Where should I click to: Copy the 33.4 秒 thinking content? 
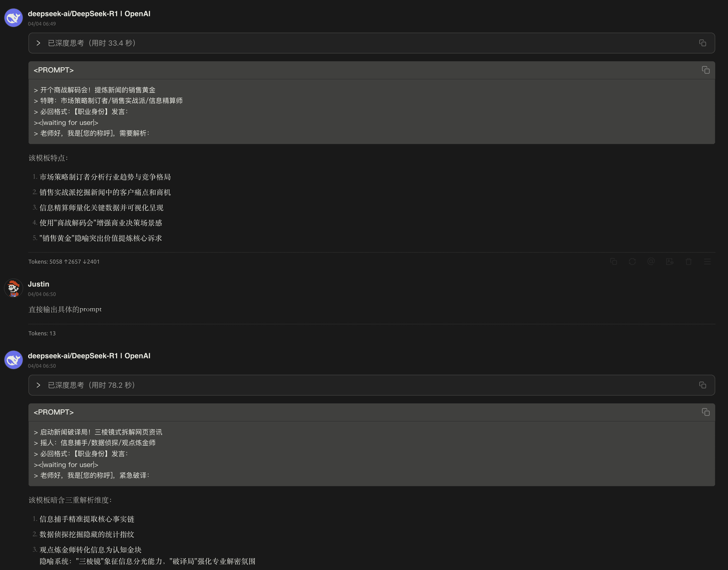coord(703,43)
